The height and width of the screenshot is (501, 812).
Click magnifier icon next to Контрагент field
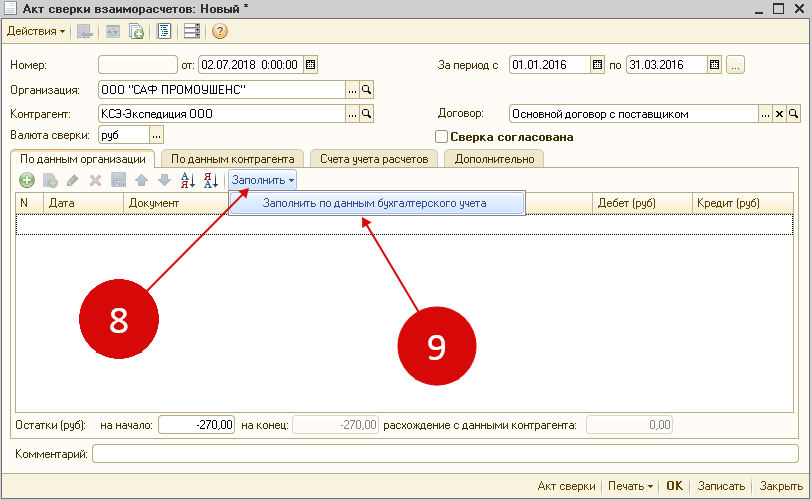pyautogui.click(x=366, y=114)
